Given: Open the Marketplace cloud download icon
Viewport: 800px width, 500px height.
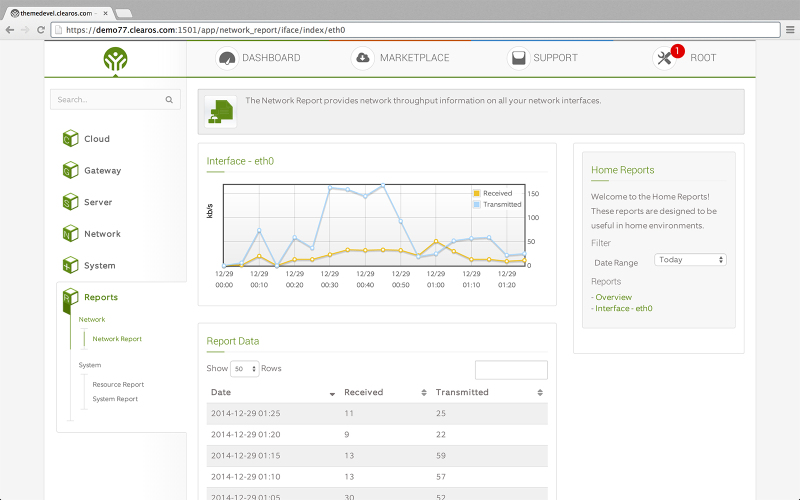Looking at the screenshot, I should (363, 58).
